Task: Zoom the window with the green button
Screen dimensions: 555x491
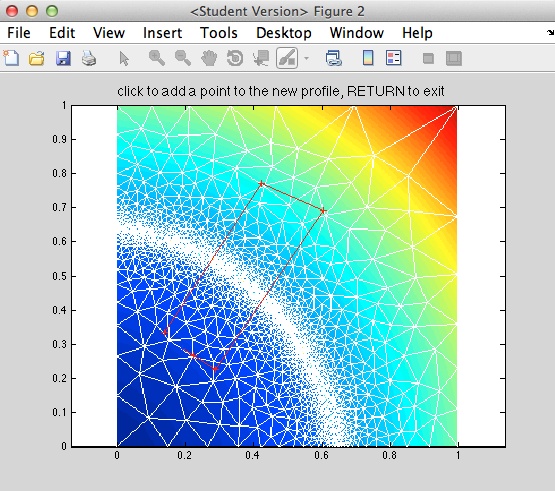Action: tap(52, 11)
